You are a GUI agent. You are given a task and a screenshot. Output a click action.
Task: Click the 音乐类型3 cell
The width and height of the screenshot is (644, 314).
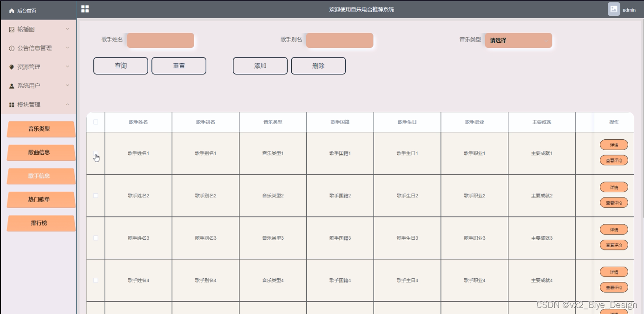[x=273, y=238]
